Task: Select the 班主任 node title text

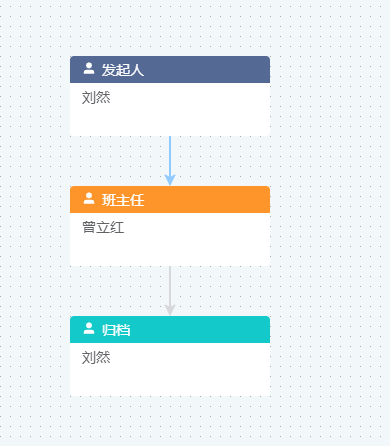Action: [x=123, y=200]
